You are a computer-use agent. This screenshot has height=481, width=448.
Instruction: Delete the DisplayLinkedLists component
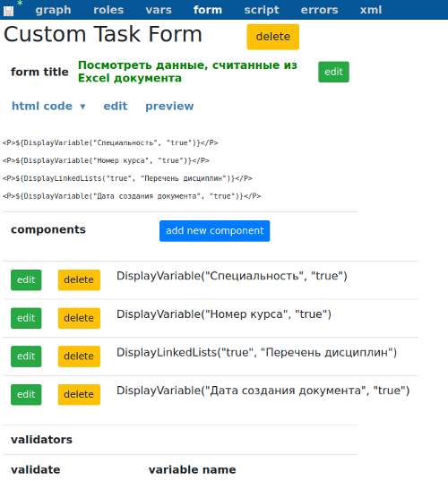pos(79,356)
